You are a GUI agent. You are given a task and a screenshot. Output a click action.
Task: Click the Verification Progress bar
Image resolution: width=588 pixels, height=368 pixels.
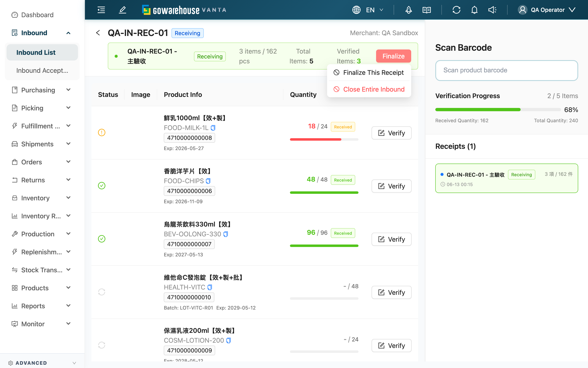(498, 110)
